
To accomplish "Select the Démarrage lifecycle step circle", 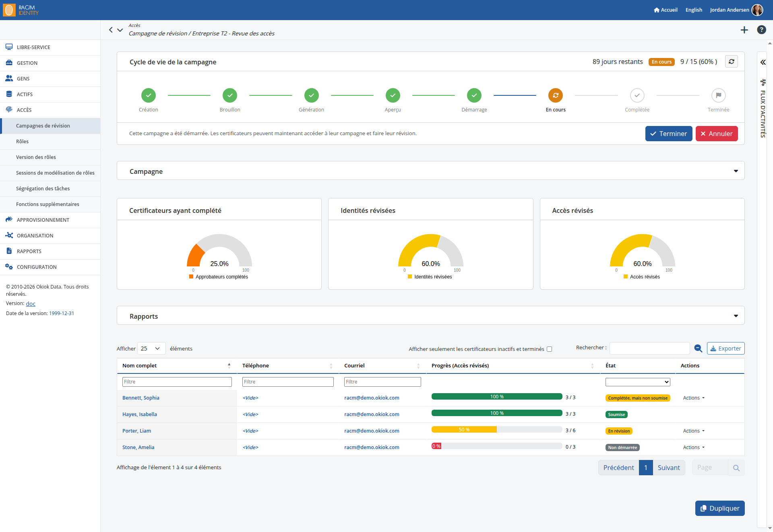I will (474, 95).
